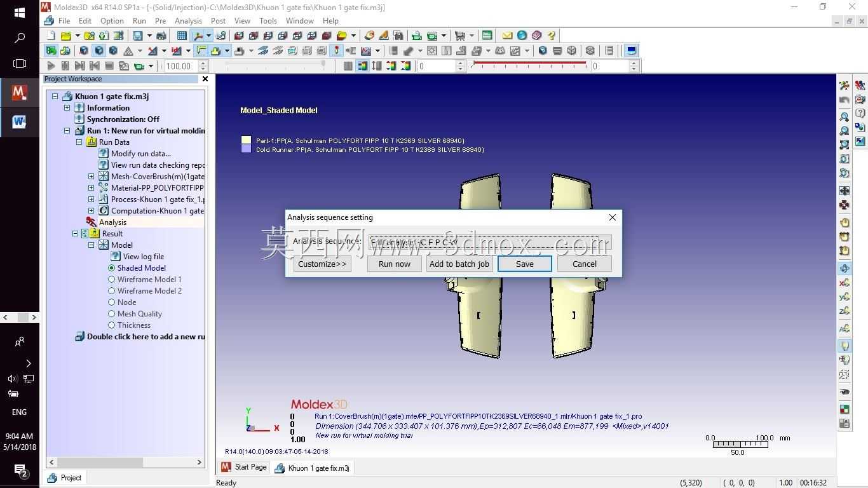The image size is (868, 488).
Task: Close the Project Workspace panel
Action: point(205,79)
